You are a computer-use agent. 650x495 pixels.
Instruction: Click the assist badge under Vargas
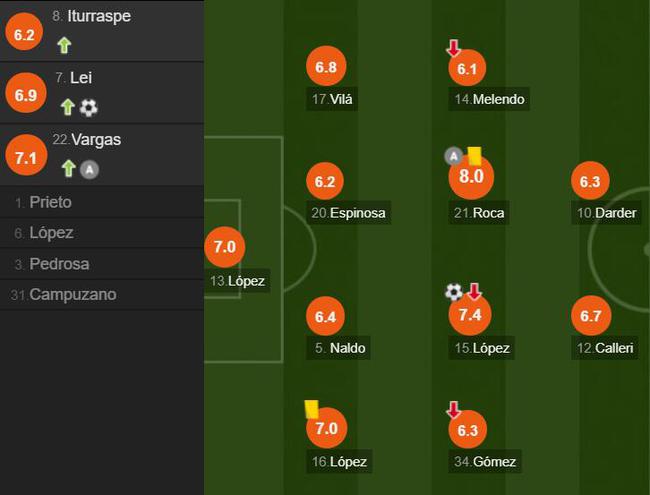pos(89,169)
